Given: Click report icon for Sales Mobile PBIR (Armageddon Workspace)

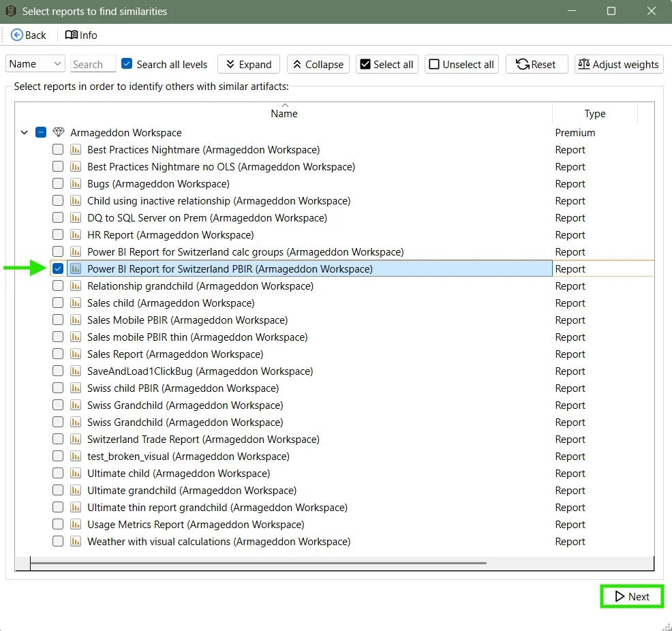Looking at the screenshot, I should (x=76, y=320).
